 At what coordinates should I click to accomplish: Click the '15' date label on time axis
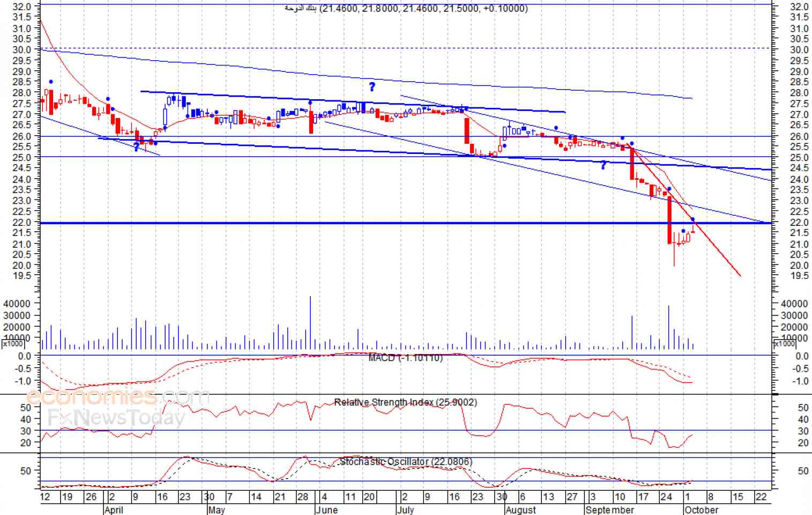(737, 497)
